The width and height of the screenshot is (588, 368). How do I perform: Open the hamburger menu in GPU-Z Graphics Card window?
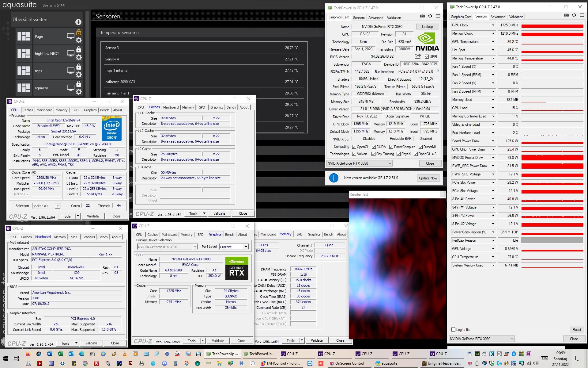tap(438, 16)
